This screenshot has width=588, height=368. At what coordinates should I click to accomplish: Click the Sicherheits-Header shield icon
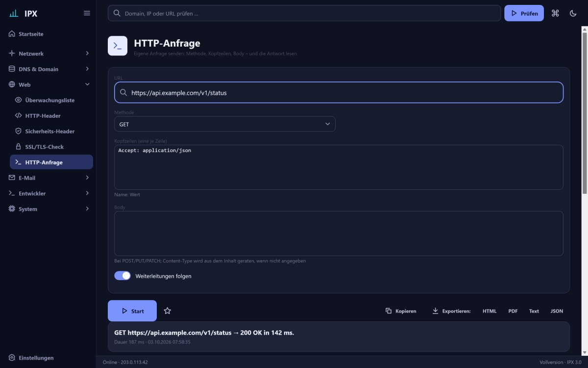19,131
